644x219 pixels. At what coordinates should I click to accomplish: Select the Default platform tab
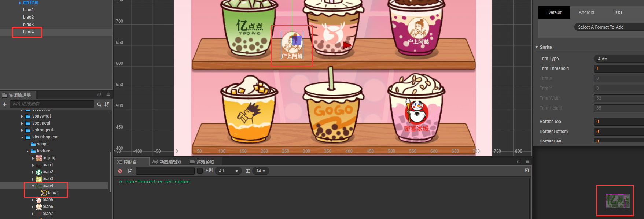click(554, 12)
